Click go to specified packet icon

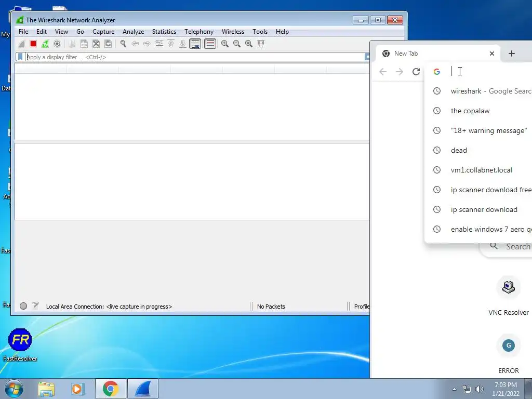159,44
